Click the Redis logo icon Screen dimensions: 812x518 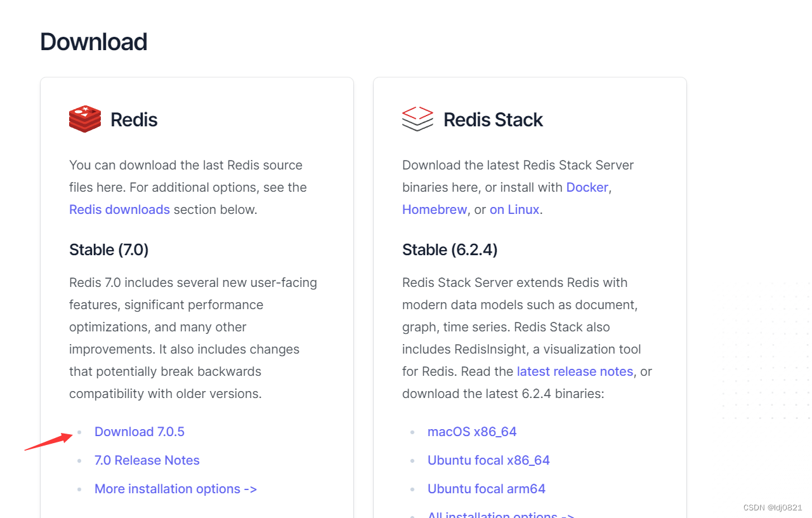[x=85, y=119]
